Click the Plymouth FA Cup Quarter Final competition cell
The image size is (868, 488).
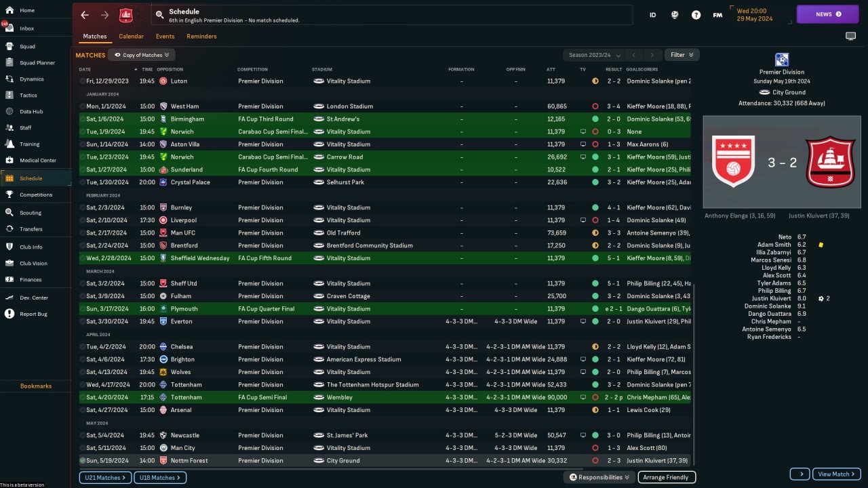point(267,309)
